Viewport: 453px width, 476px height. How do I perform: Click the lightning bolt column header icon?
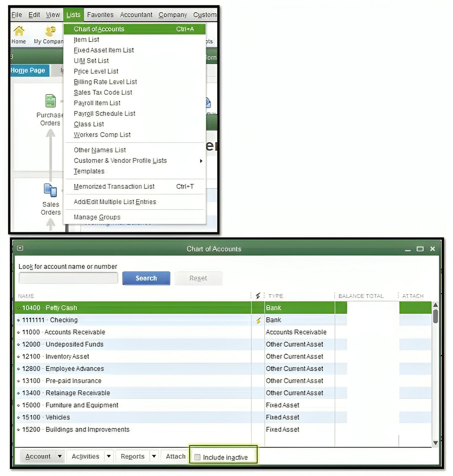(258, 296)
